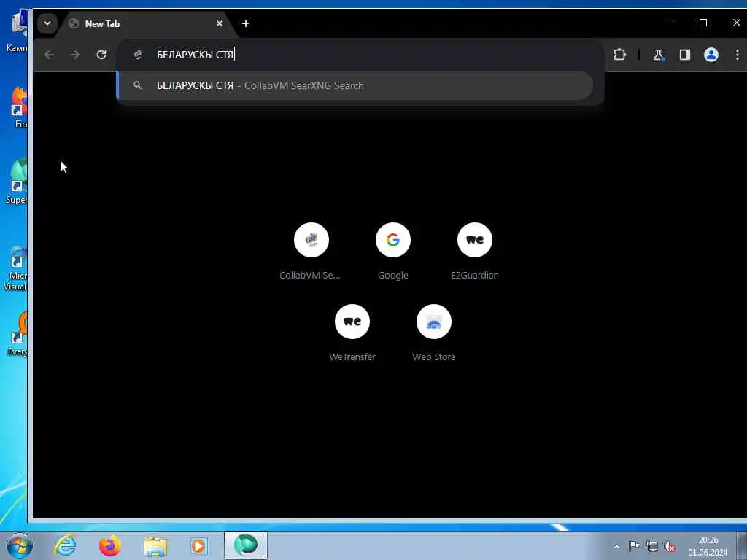Open the E2Guardian shortcut tile
This screenshot has height=560, width=747.
pos(474,240)
